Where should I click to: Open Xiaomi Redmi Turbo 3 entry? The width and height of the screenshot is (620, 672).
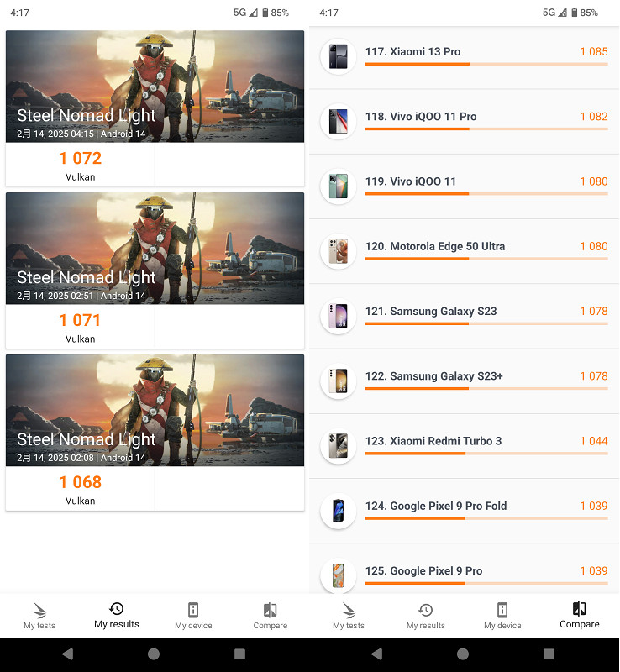pyautogui.click(x=464, y=446)
